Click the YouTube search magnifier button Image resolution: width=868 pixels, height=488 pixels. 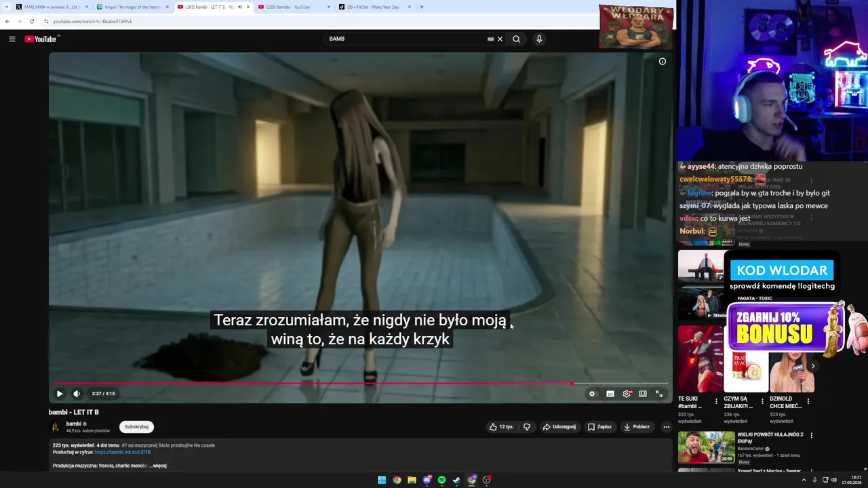click(516, 39)
